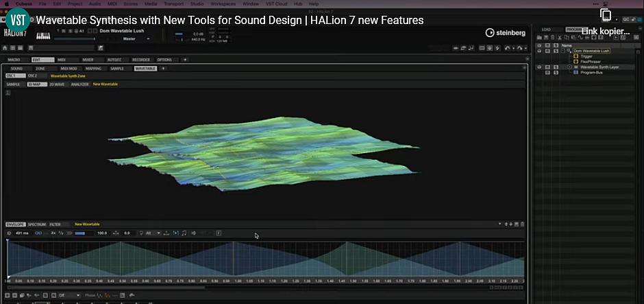Click the trash icon right of envelope tabs
The image size is (644, 304).
tap(523, 224)
